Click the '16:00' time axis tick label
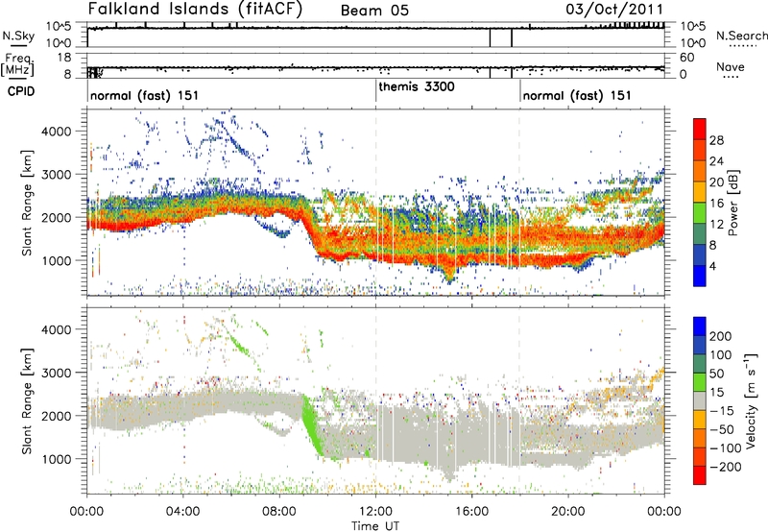Image resolution: width=768 pixels, height=532 pixels. pos(471,512)
